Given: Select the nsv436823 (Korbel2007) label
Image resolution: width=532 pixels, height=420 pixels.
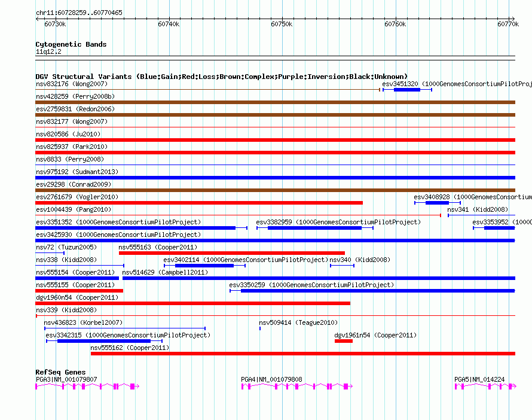Looking at the screenshot, I should pos(83,322).
